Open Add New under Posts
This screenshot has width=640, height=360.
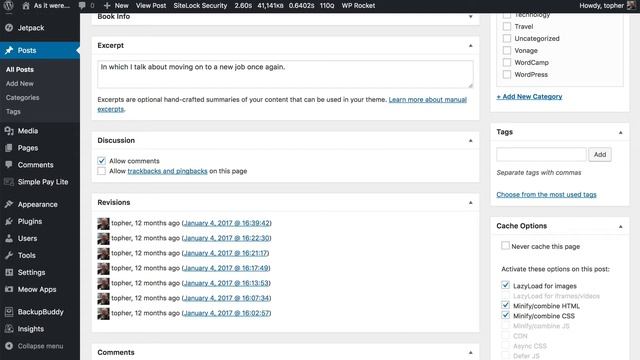[x=20, y=84]
